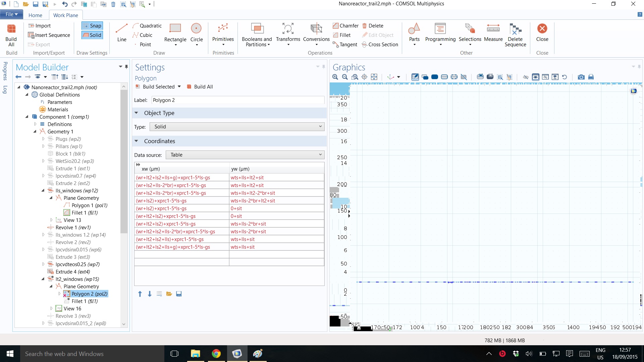644x362 pixels.
Task: Collapse the Coordinates section
Action: pyautogui.click(x=137, y=141)
